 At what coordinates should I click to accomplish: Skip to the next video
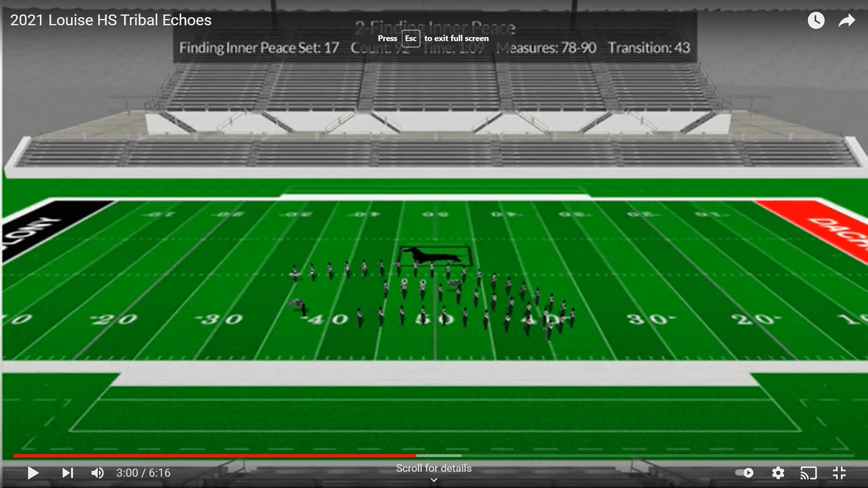coord(68,473)
